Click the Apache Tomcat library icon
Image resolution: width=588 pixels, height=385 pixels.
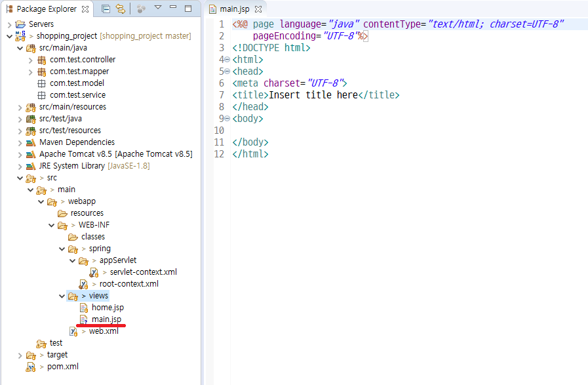coord(31,155)
